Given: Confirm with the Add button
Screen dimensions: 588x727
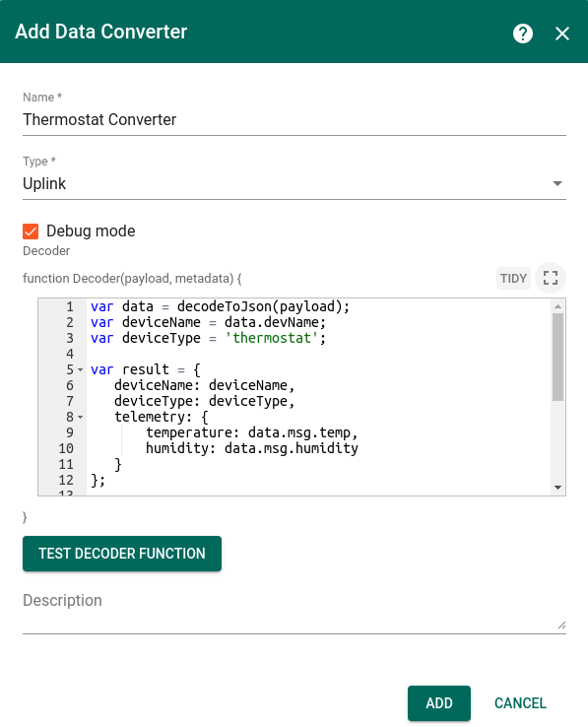Looking at the screenshot, I should tap(439, 703).
